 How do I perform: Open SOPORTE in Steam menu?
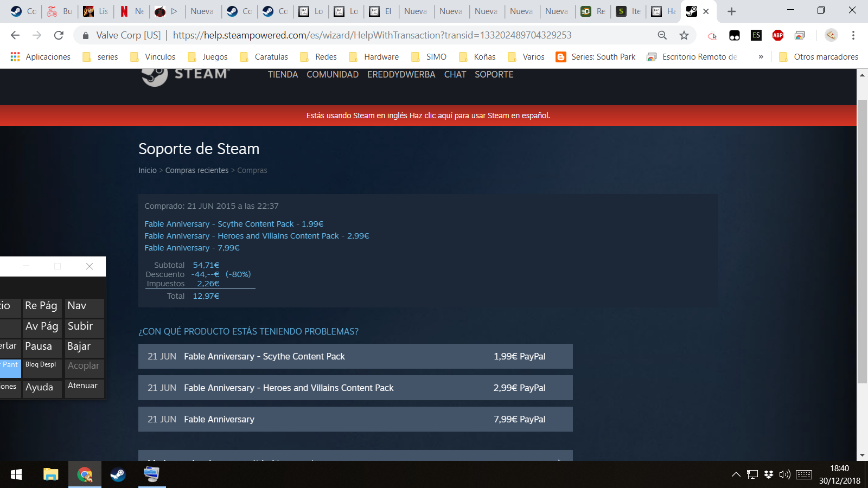[x=494, y=75]
